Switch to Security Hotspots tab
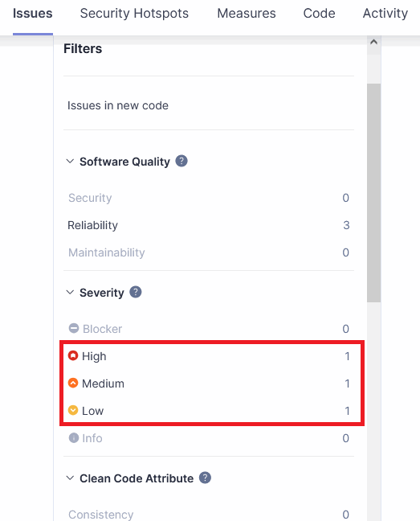Viewport: 420px width, 521px height. (134, 14)
